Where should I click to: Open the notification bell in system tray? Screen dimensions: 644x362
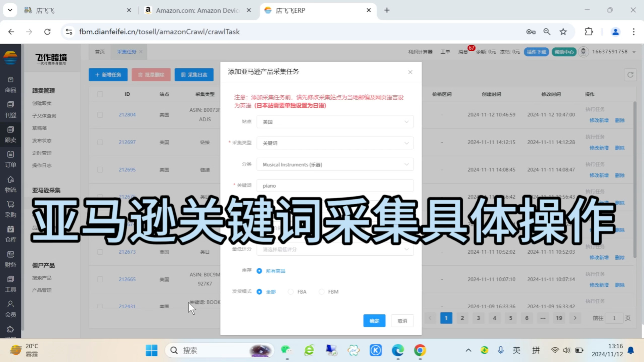pyautogui.click(x=631, y=350)
